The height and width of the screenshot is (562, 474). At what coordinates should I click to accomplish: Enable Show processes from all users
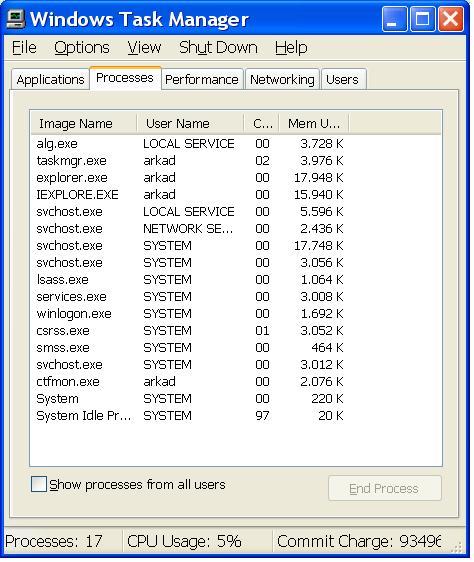(x=39, y=484)
